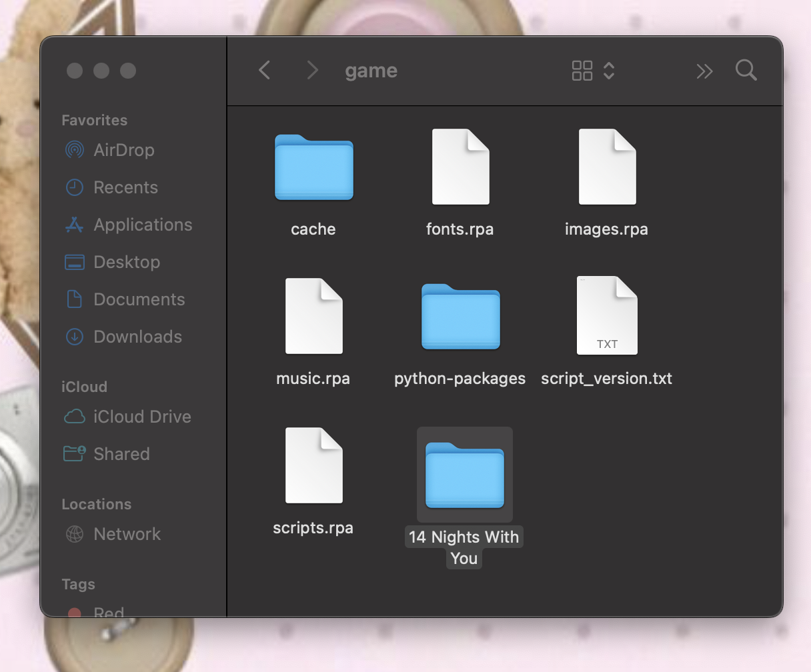The height and width of the screenshot is (672, 811).
Task: Click the images.rpa file name
Action: click(x=606, y=229)
